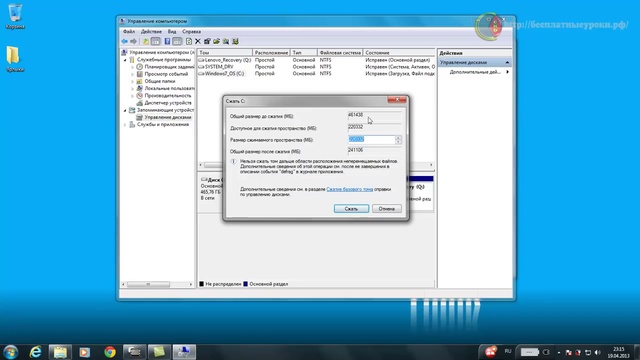Sort by the Тип column header

(x=303, y=53)
